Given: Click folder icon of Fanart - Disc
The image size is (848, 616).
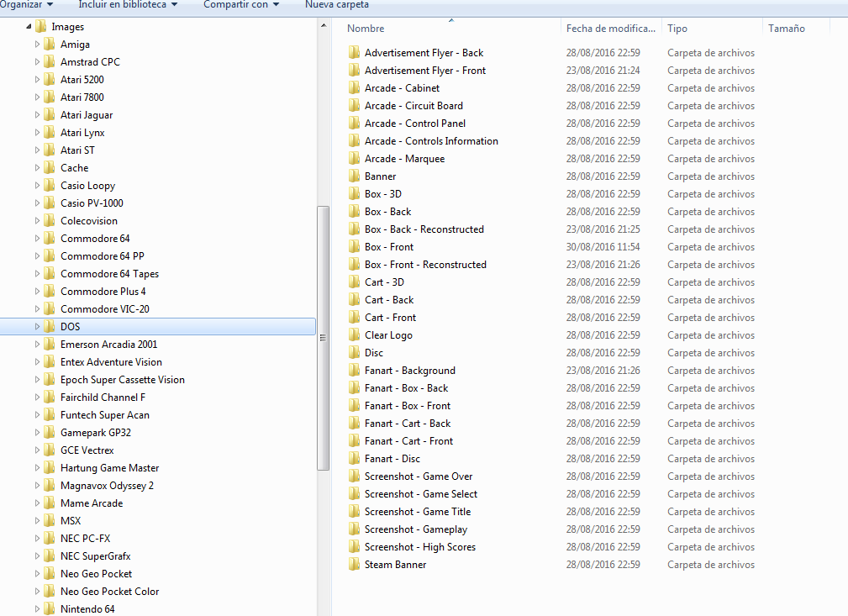Looking at the screenshot, I should pyautogui.click(x=354, y=459).
